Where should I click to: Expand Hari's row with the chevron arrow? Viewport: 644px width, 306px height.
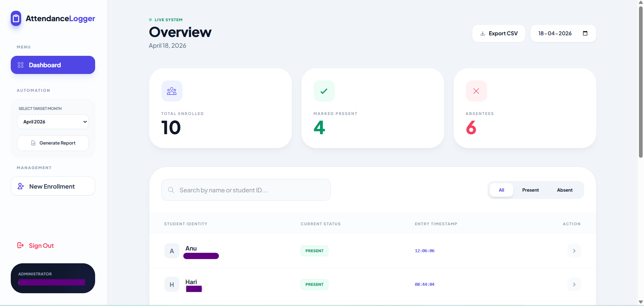(574, 284)
